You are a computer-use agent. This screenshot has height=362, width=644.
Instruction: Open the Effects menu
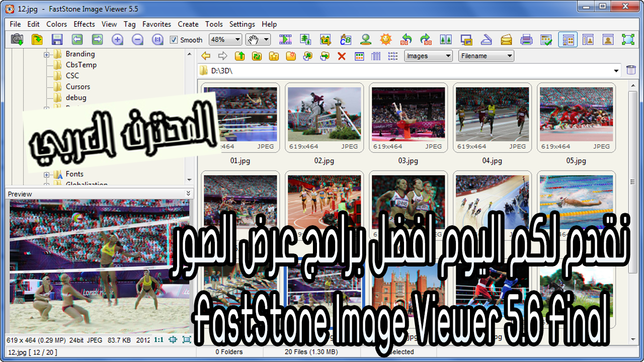84,24
